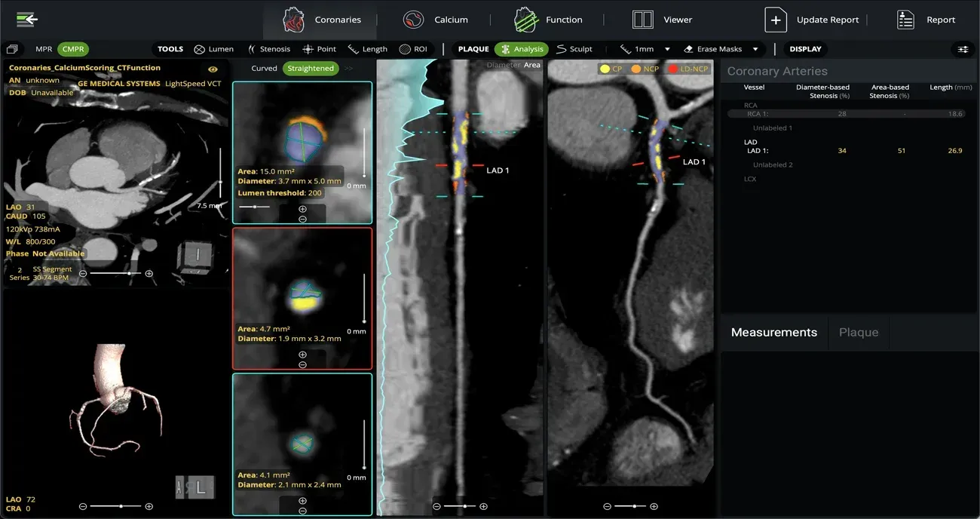Toggle visibility of CalciumScoring series eye icon
This screenshot has width=980, height=519.
point(213,68)
